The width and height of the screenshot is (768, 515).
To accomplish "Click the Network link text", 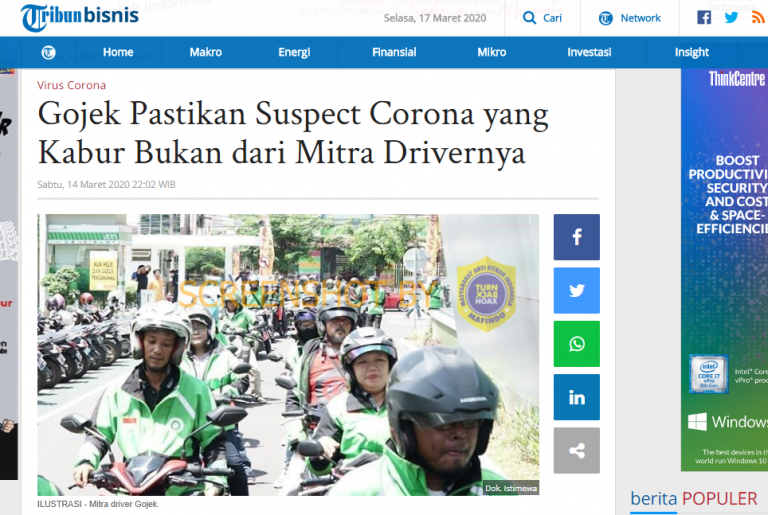I will click(x=641, y=18).
